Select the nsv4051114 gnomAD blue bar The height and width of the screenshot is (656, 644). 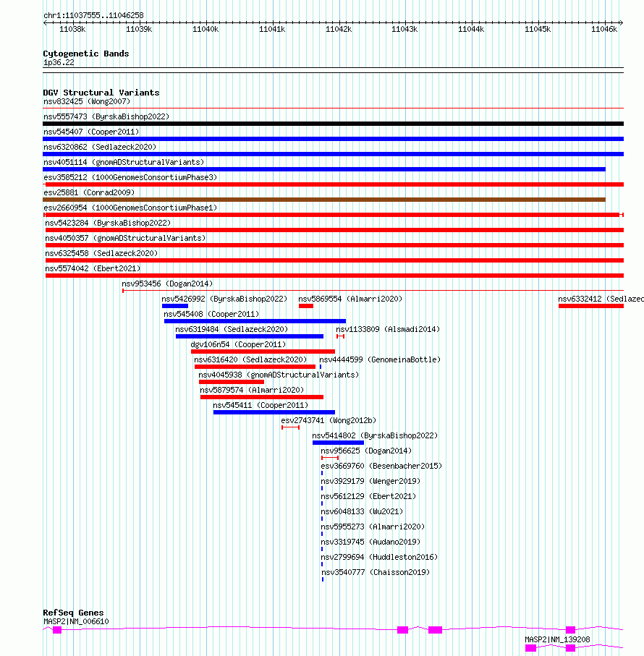[324, 169]
